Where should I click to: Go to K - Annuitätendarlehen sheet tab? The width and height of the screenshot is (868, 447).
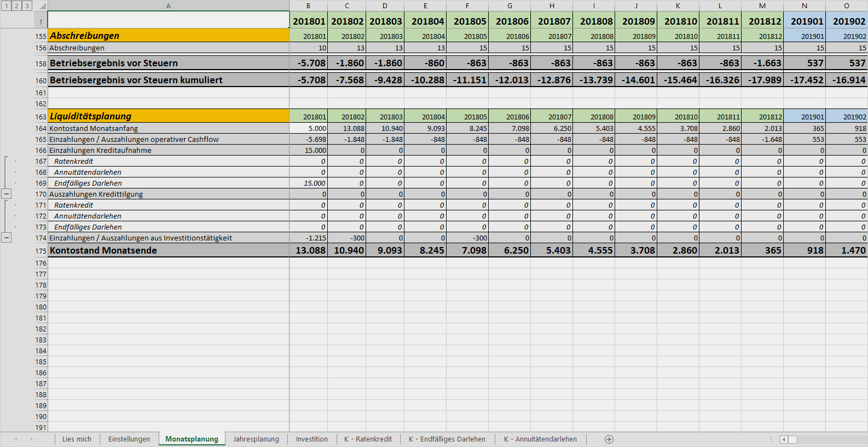coord(540,439)
